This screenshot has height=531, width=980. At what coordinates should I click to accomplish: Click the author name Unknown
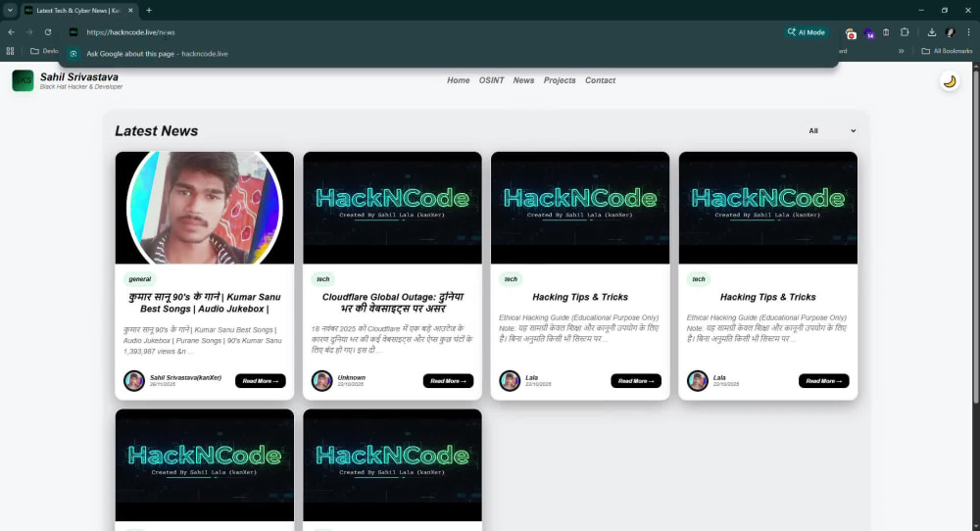pos(351,377)
